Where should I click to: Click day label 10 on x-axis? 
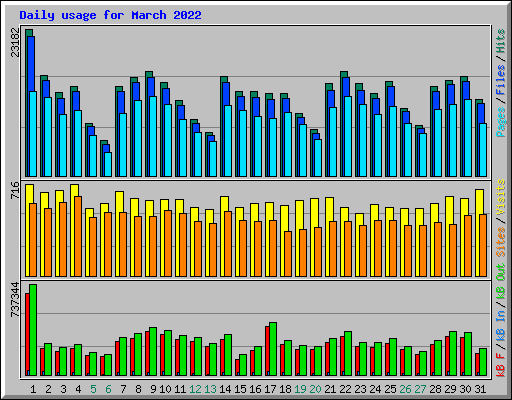tap(165, 389)
